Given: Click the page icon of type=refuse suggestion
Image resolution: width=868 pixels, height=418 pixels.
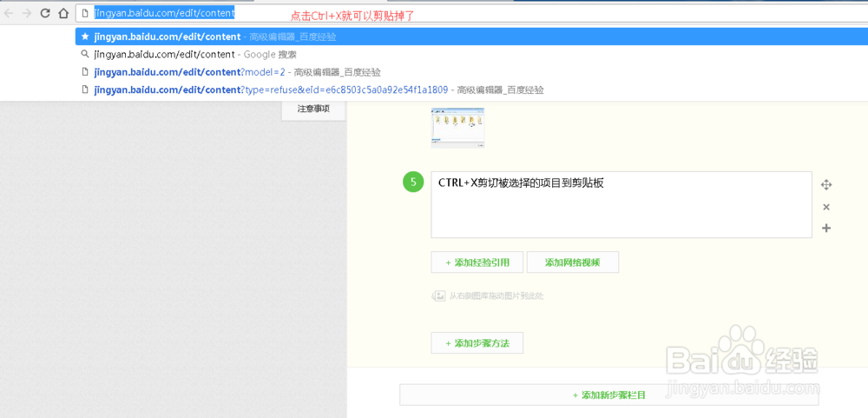Looking at the screenshot, I should [85, 90].
